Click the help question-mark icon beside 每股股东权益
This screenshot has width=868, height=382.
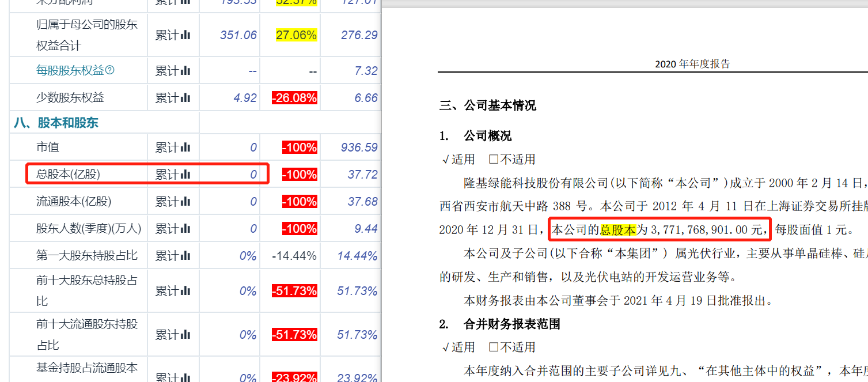pos(109,71)
